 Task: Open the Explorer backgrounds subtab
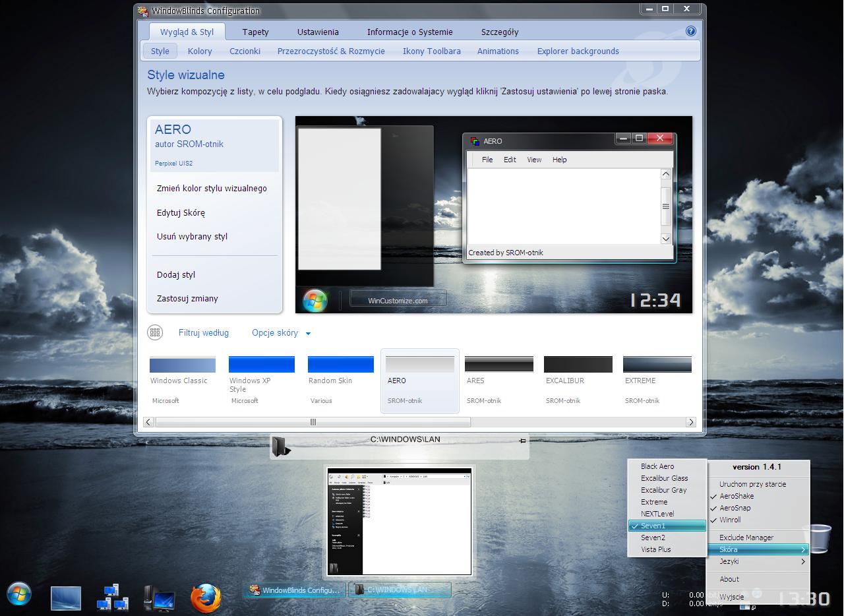[578, 51]
